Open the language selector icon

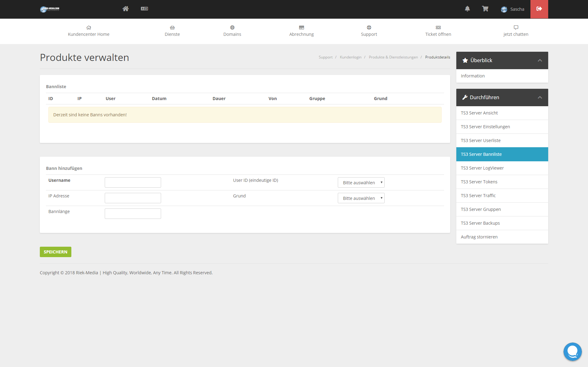click(144, 9)
